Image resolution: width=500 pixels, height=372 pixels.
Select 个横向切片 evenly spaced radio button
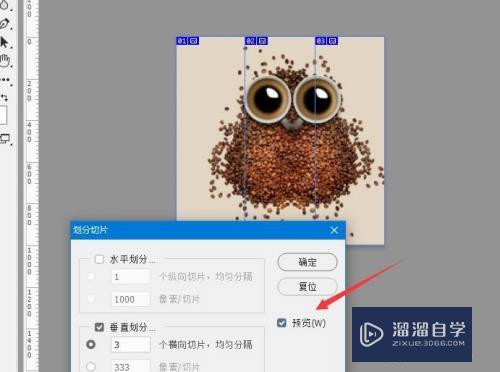click(91, 344)
